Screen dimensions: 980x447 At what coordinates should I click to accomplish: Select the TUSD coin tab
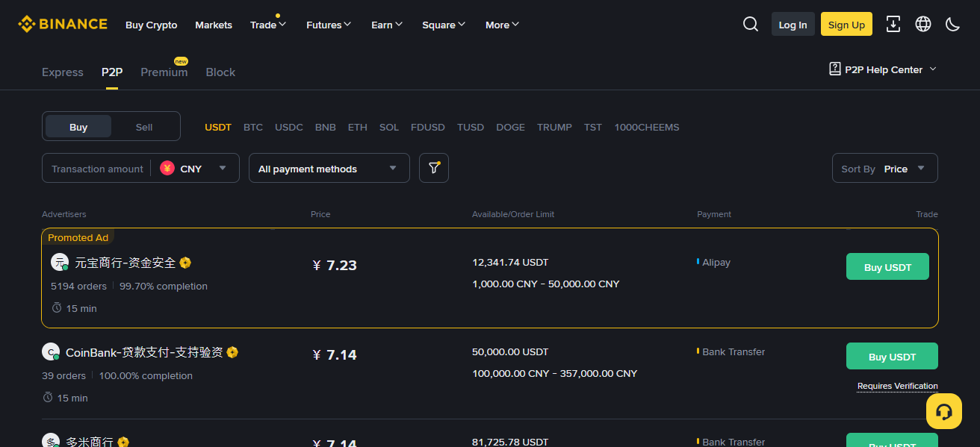(x=471, y=127)
